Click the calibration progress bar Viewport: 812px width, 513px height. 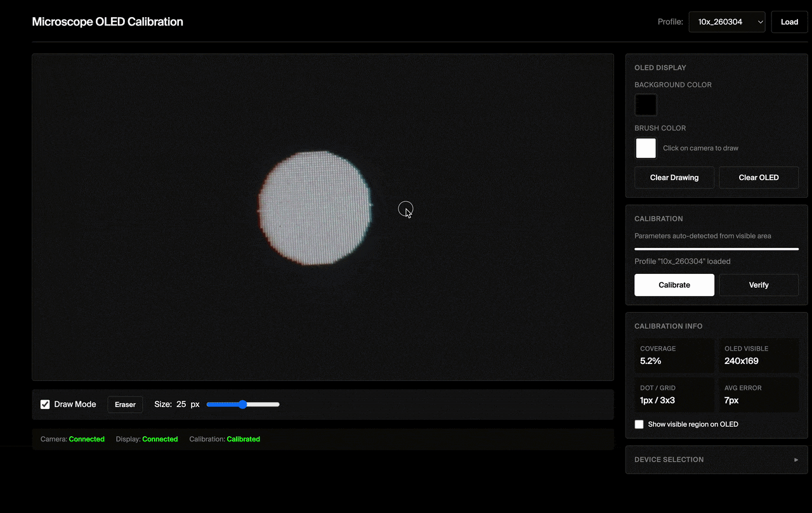tap(716, 249)
